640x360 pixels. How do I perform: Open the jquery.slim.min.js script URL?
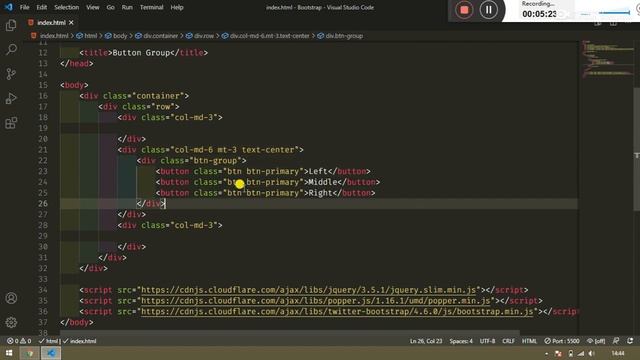309,290
